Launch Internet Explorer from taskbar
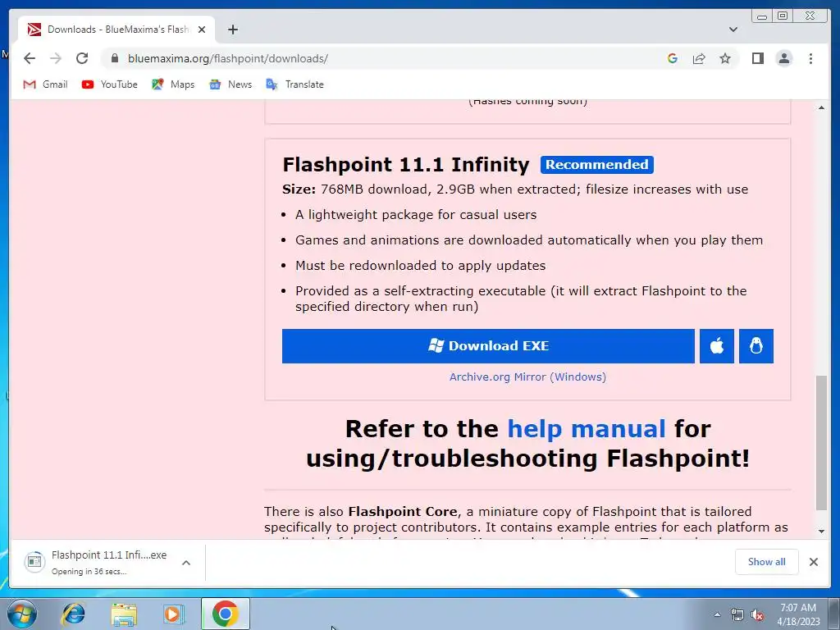The height and width of the screenshot is (630, 840). 73,614
